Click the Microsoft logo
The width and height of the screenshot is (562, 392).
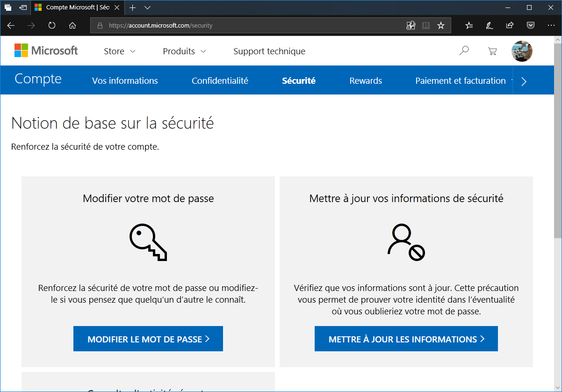[x=46, y=51]
